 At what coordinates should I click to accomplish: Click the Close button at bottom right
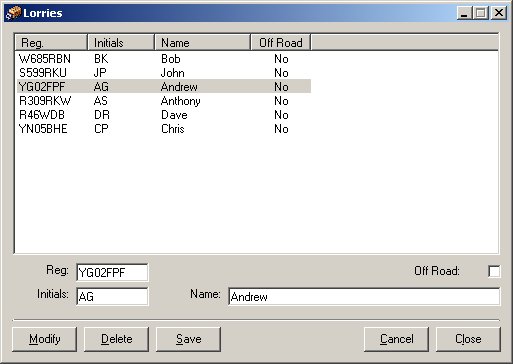468,339
